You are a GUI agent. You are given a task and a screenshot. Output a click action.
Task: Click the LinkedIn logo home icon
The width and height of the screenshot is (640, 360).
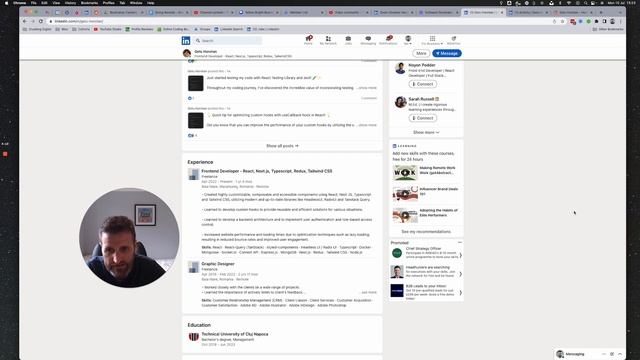(x=186, y=40)
